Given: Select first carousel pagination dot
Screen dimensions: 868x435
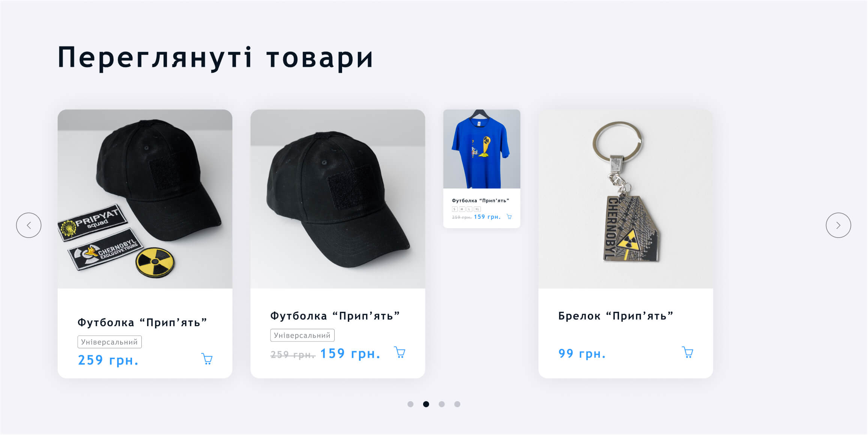Looking at the screenshot, I should pos(410,404).
